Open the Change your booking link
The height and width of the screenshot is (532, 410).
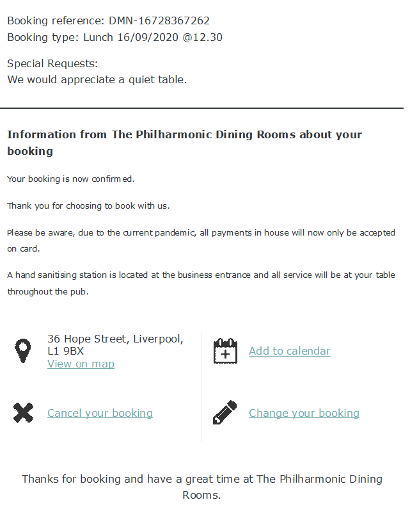304,413
